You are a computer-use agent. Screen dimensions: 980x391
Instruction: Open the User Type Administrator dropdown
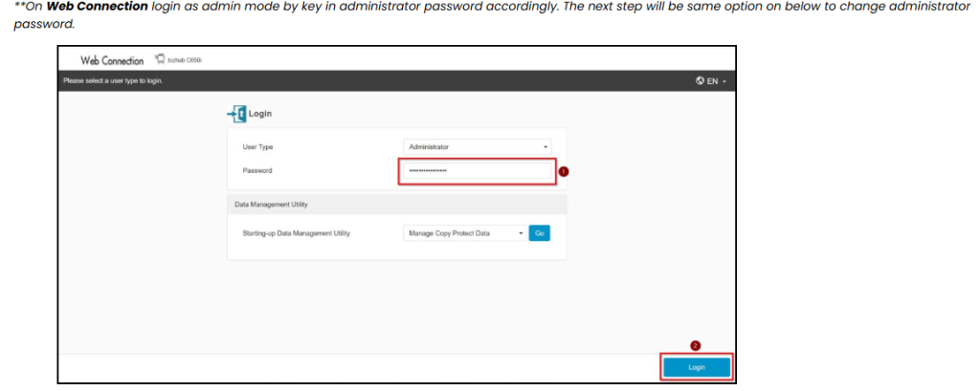click(477, 147)
